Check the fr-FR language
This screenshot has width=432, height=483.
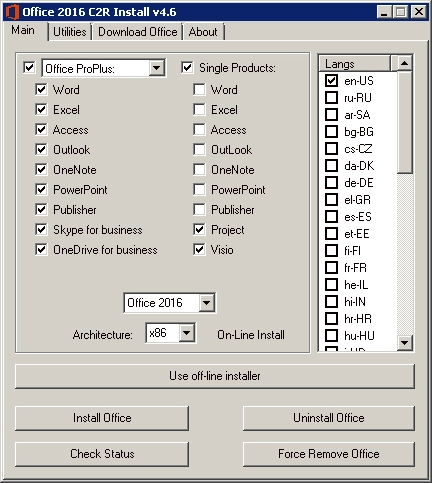pyautogui.click(x=331, y=268)
